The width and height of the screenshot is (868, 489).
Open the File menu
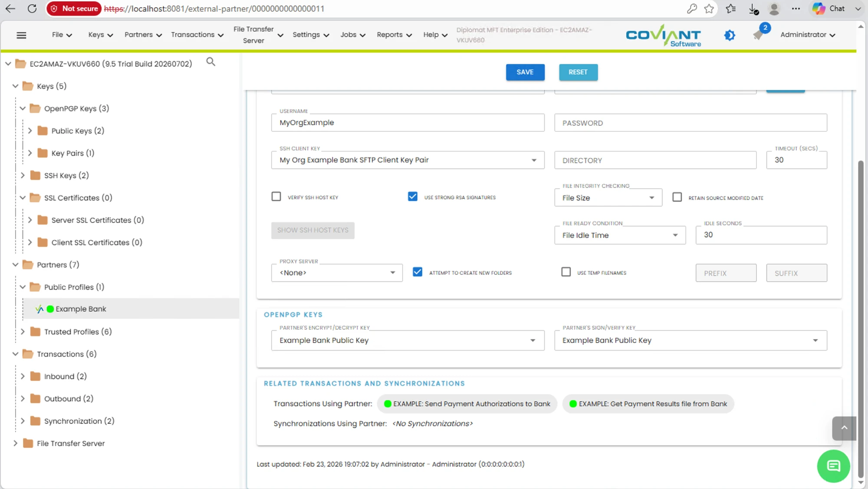coord(62,35)
